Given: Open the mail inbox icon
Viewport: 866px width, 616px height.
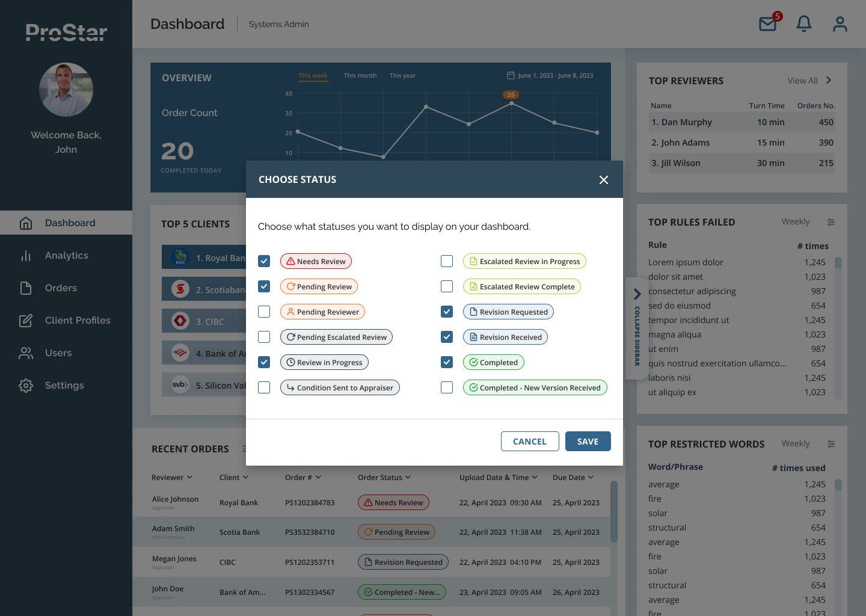Looking at the screenshot, I should [768, 24].
